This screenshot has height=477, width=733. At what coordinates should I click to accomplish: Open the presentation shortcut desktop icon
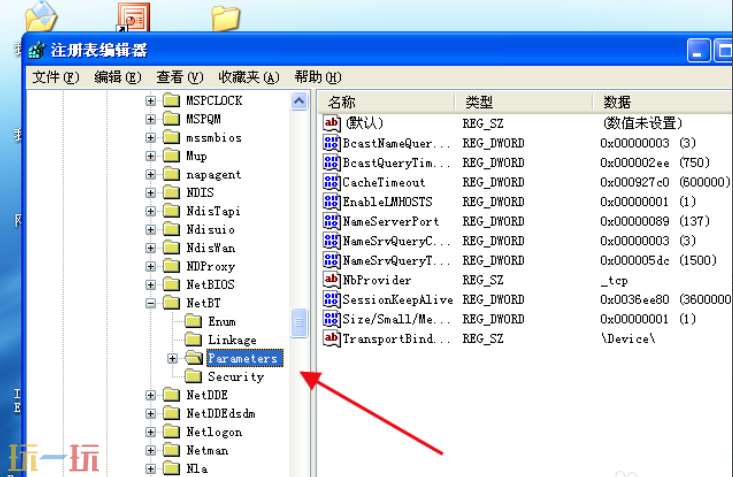(133, 17)
